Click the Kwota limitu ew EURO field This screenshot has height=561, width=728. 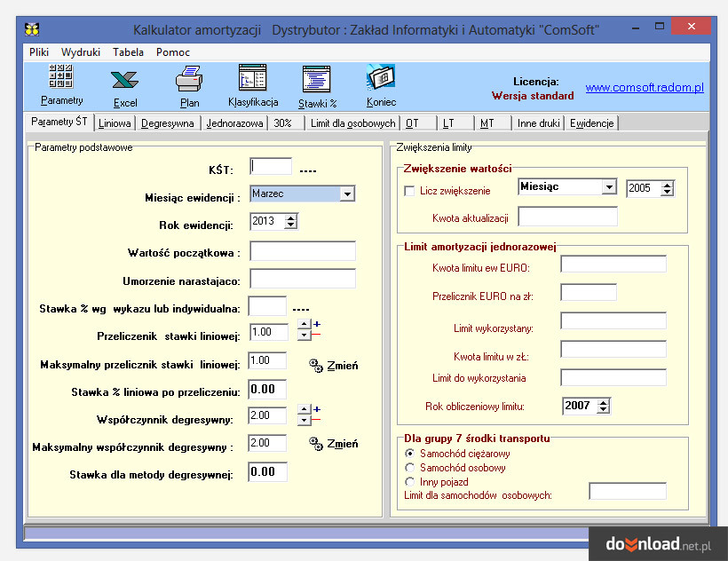613,264
